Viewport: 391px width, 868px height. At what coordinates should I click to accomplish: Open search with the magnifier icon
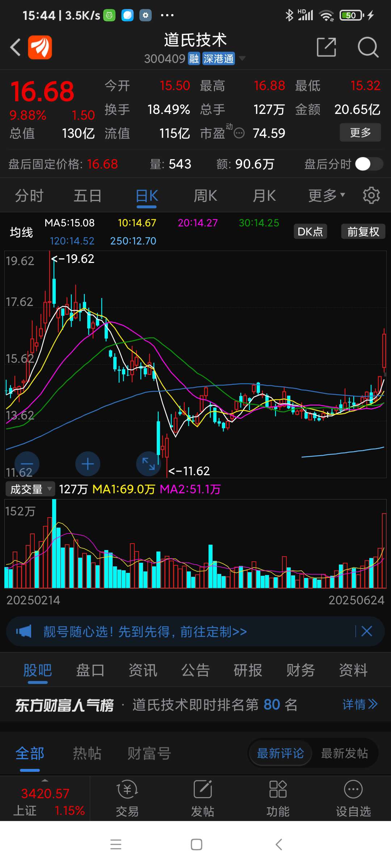click(x=368, y=47)
